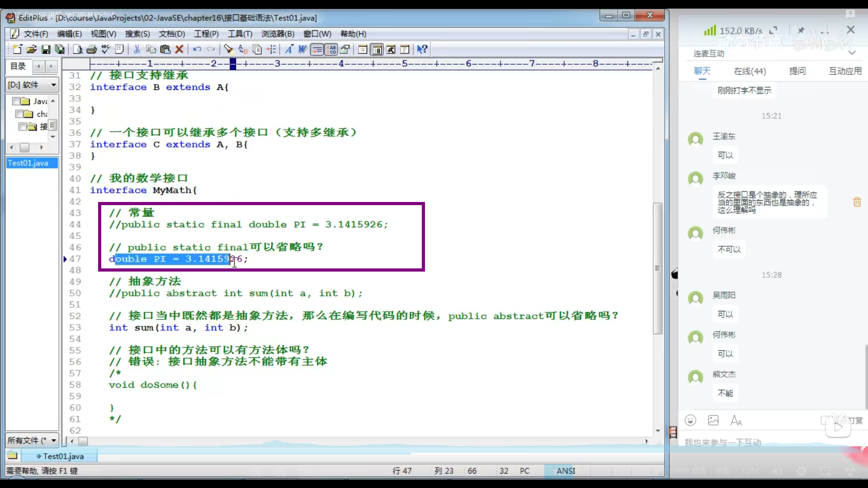This screenshot has width=868, height=488.
Task: Click the Cut scissors icon
Action: tap(137, 49)
